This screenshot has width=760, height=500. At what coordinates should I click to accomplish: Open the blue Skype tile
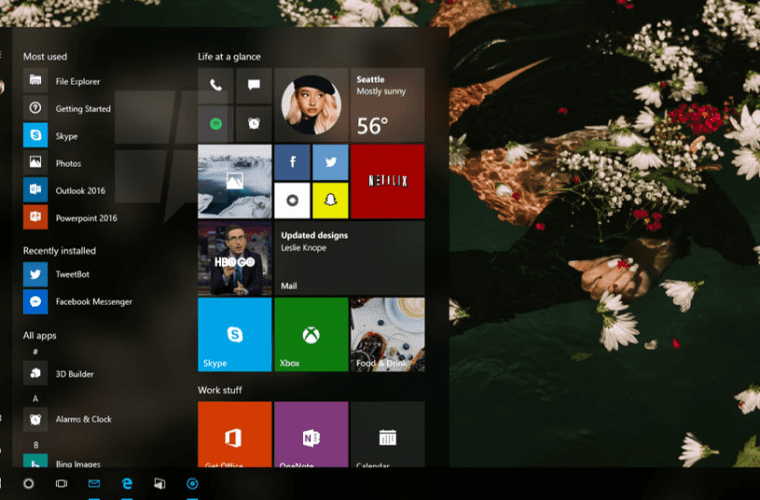[x=235, y=334]
